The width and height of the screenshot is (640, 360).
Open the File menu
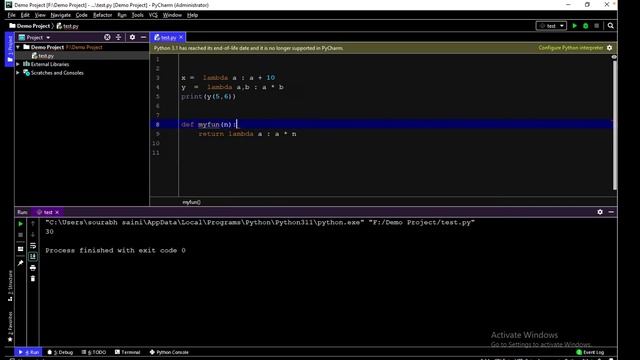(x=11, y=15)
